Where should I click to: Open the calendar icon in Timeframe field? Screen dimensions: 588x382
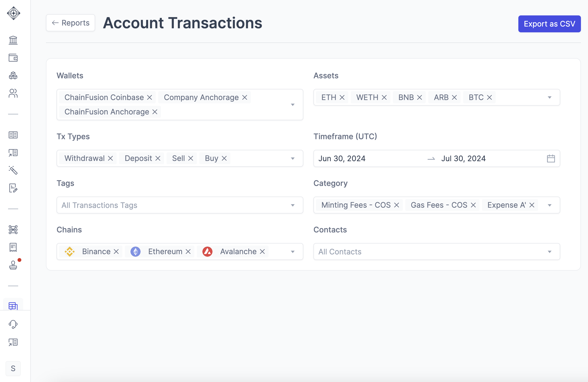click(x=551, y=158)
